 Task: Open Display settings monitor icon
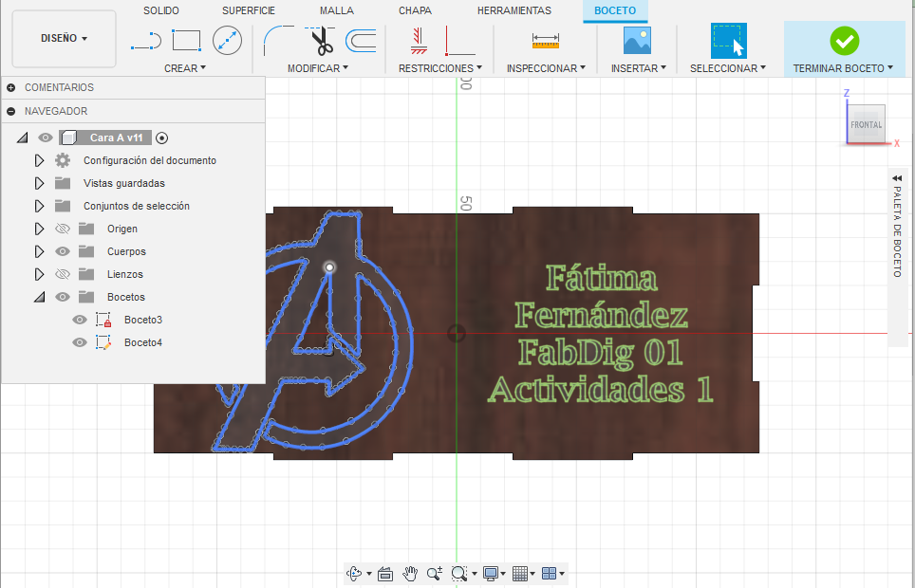click(491, 574)
